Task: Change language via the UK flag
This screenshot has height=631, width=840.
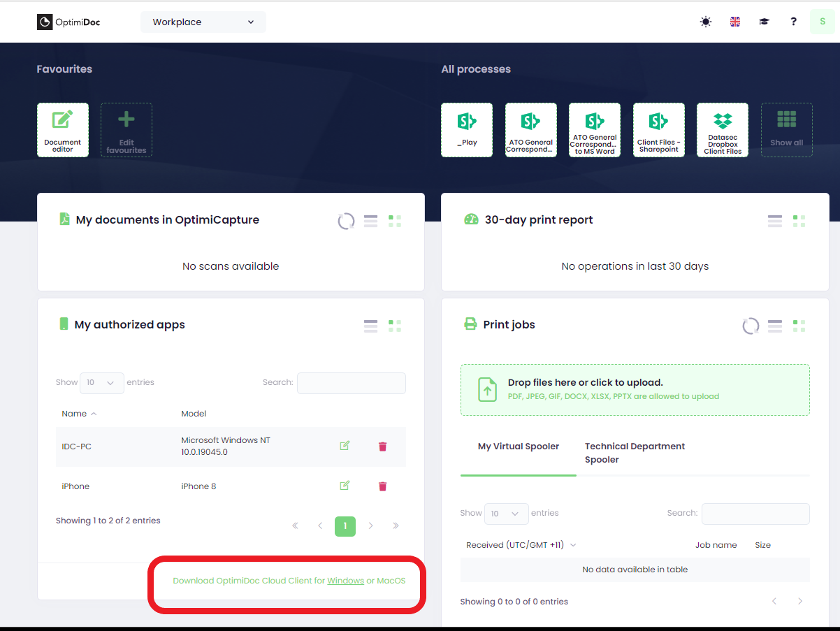Action: (735, 22)
